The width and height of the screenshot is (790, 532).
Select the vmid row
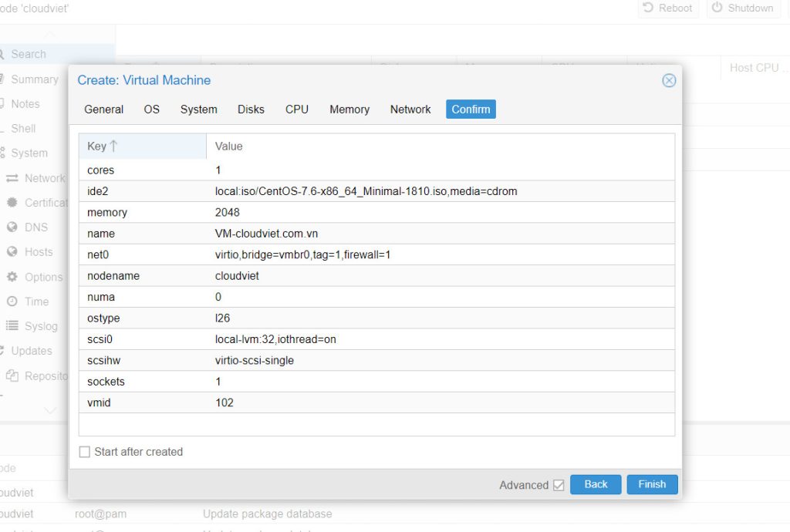(x=376, y=402)
